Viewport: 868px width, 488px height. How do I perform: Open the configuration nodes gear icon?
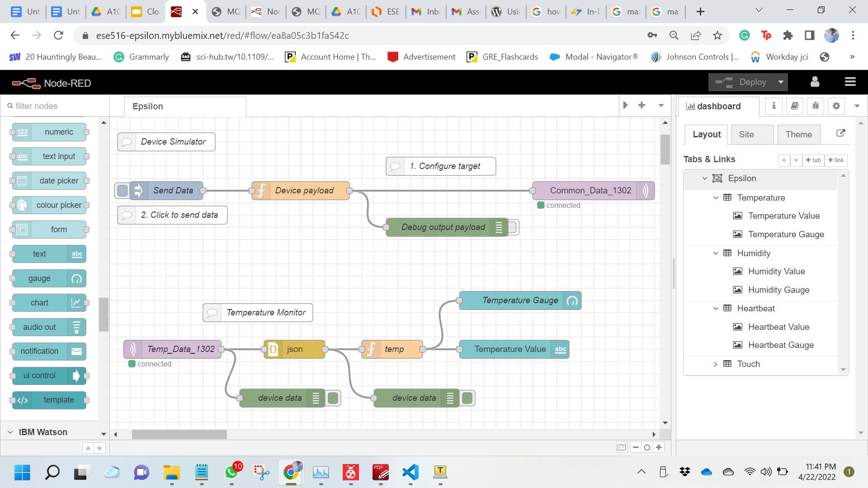[x=836, y=106]
